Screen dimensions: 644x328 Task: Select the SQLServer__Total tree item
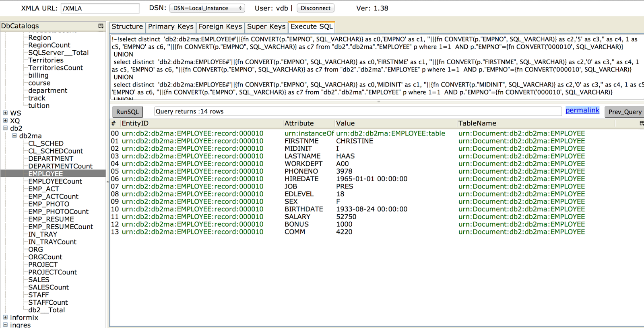[58, 53]
